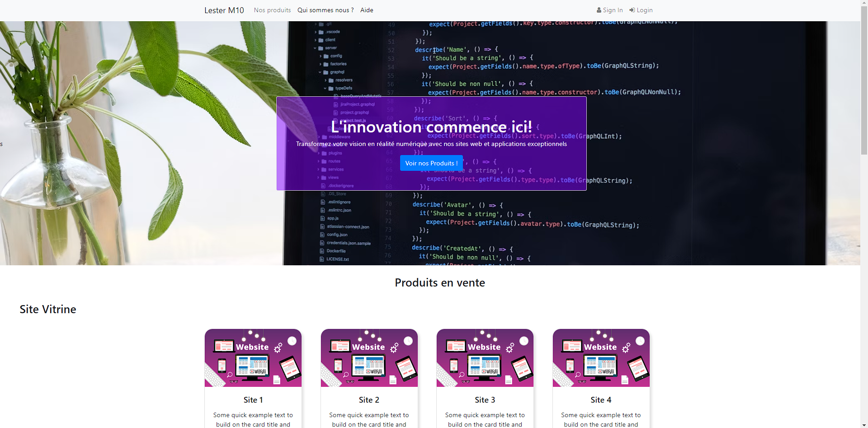
Task: Open the Nos produits menu item
Action: click(x=272, y=10)
